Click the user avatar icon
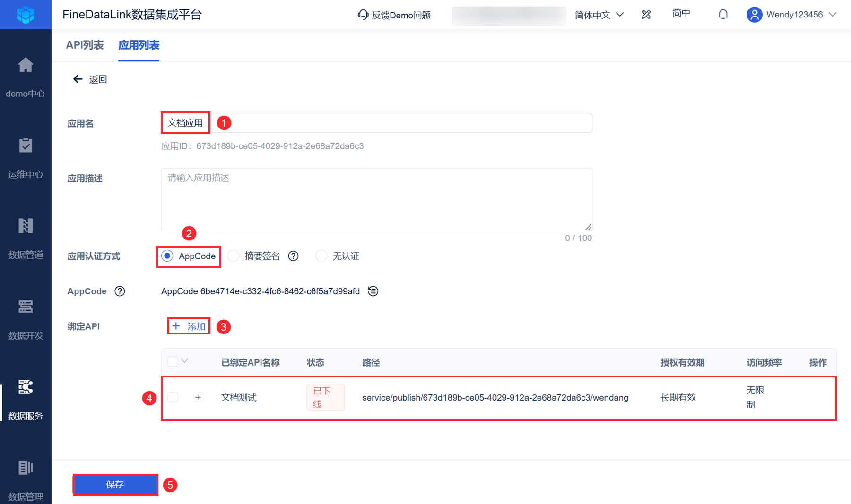This screenshot has height=504, width=851. (x=754, y=15)
